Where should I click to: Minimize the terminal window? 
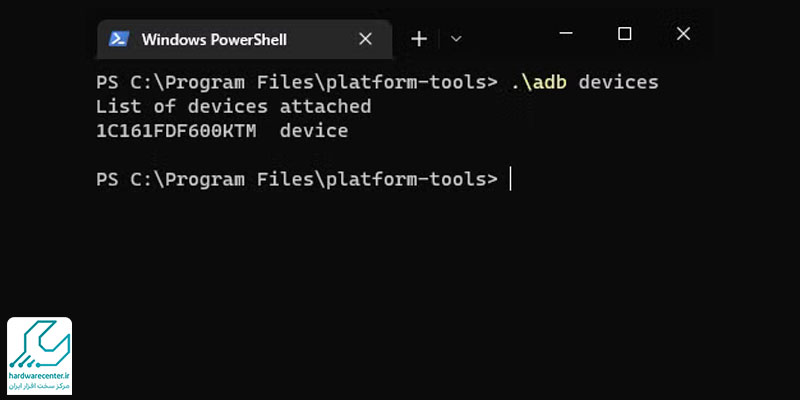568,34
